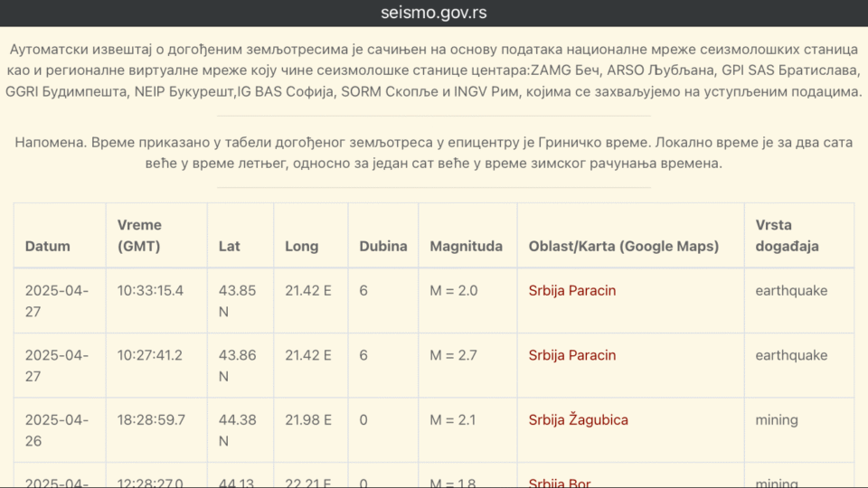The width and height of the screenshot is (868, 488).
Task: Select the M = 2.7 magnitude cell
Action: click(453, 356)
